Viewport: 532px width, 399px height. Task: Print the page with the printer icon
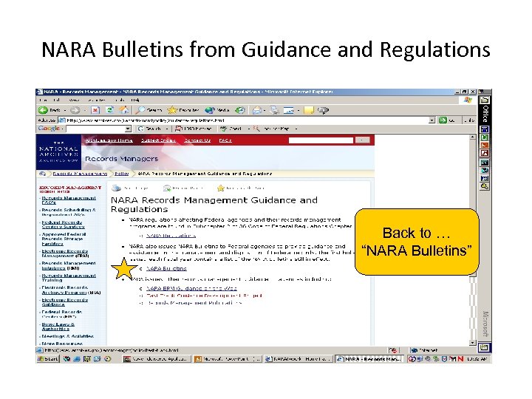(274, 110)
